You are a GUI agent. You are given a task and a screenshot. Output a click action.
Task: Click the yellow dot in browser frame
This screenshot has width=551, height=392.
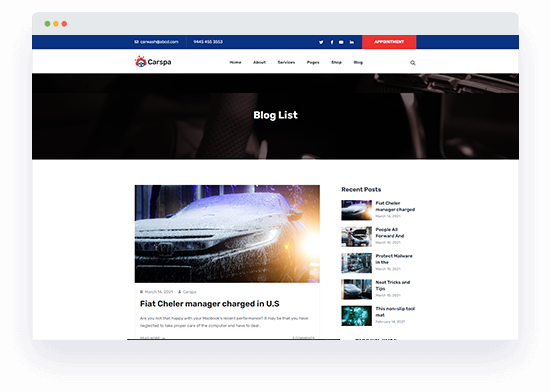point(56,24)
